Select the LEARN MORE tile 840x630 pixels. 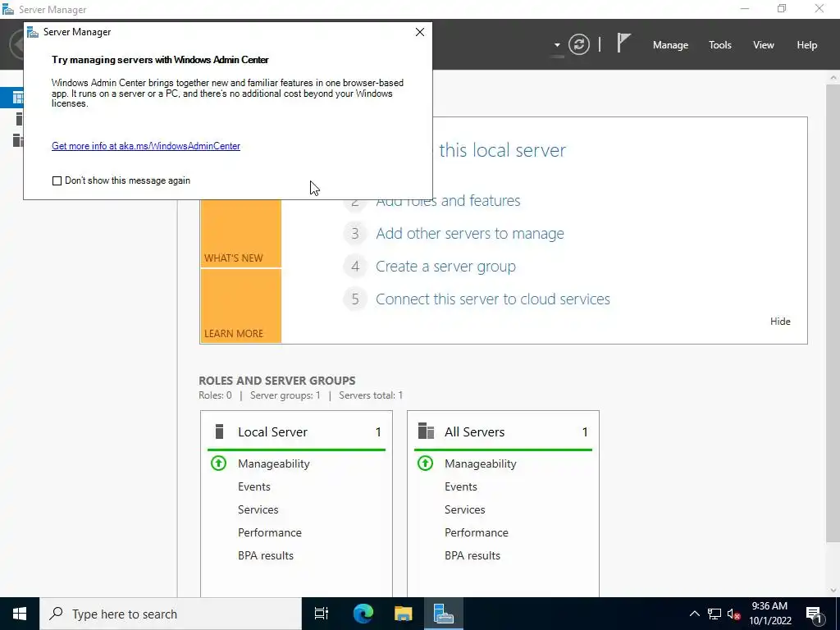click(x=240, y=305)
